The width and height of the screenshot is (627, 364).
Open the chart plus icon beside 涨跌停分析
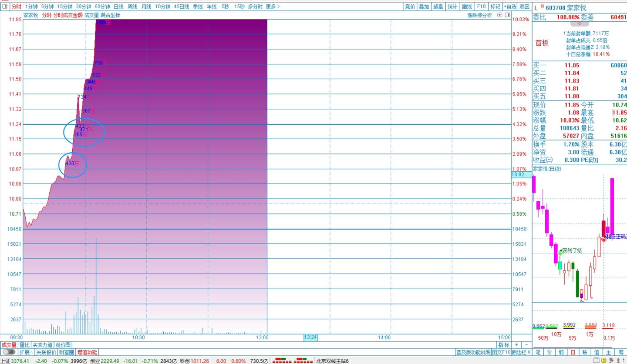pos(500,15)
